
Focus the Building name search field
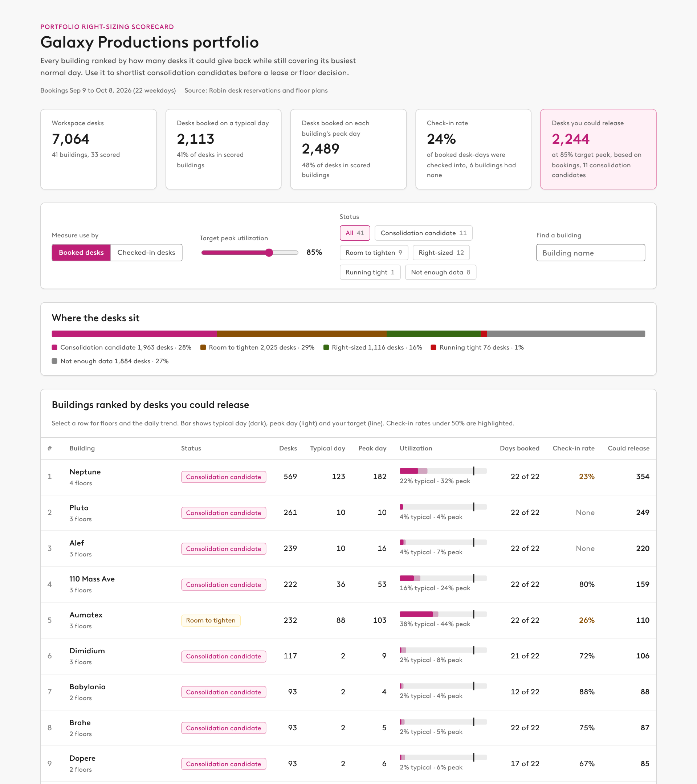tap(590, 253)
